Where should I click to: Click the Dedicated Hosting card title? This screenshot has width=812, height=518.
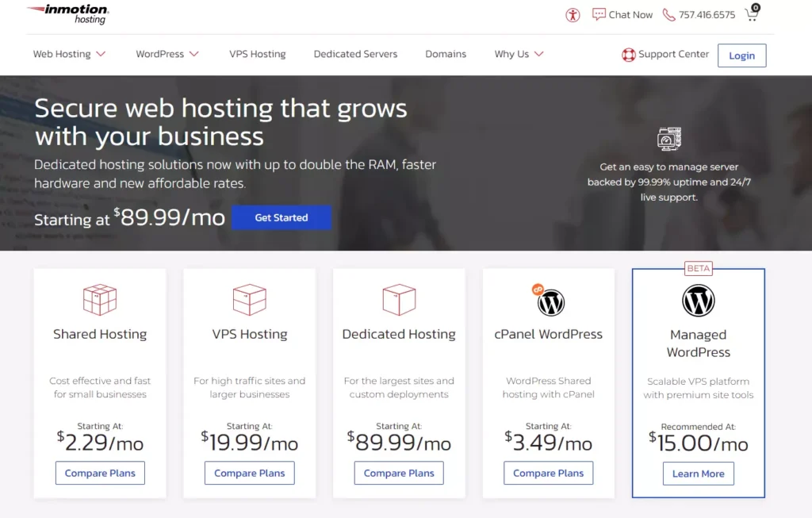tap(399, 334)
